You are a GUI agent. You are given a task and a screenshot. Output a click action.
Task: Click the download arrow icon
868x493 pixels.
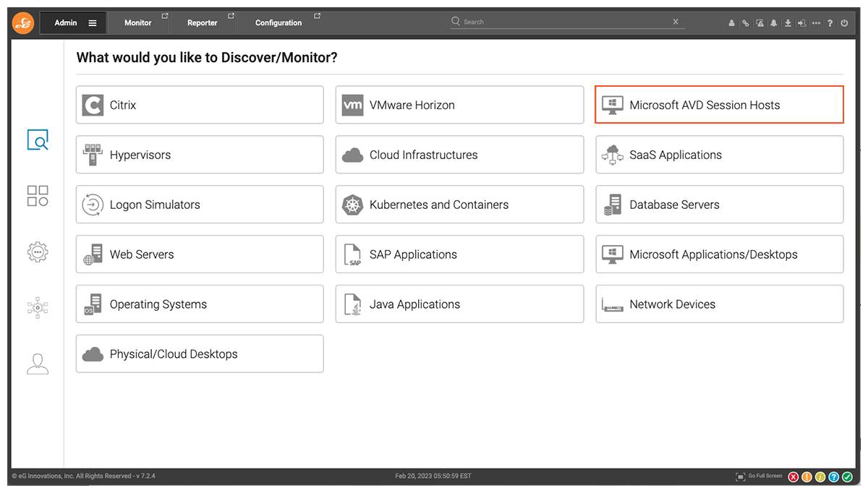[x=788, y=23]
